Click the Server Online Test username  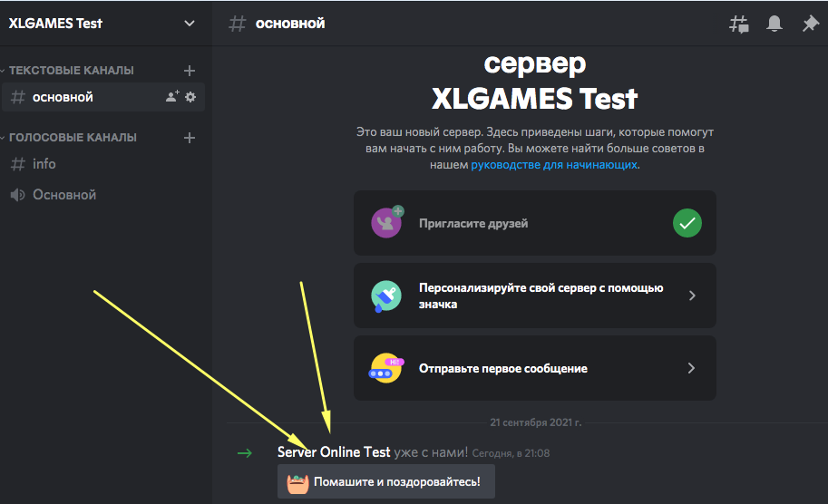coord(334,452)
